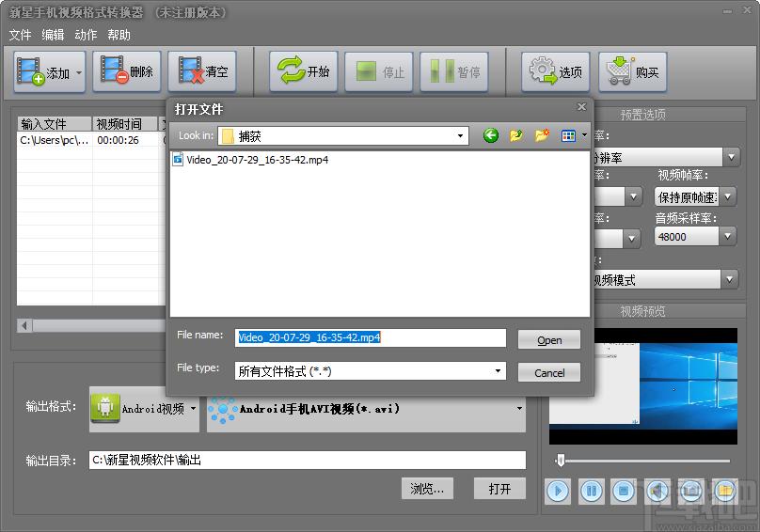Image resolution: width=760 pixels, height=532 pixels.
Task: Click the Delete (删除) toolbar button
Action: tap(126, 71)
